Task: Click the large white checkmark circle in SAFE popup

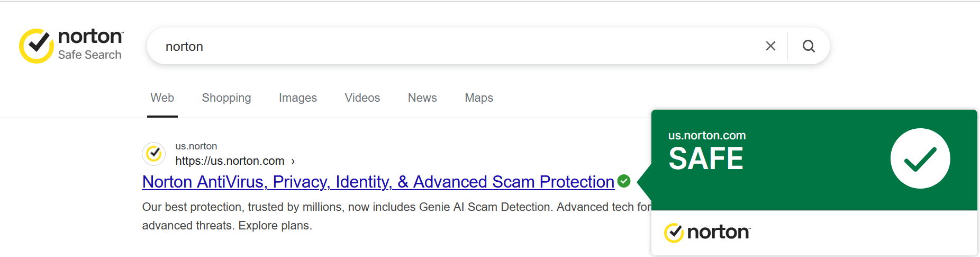Action: (920, 158)
